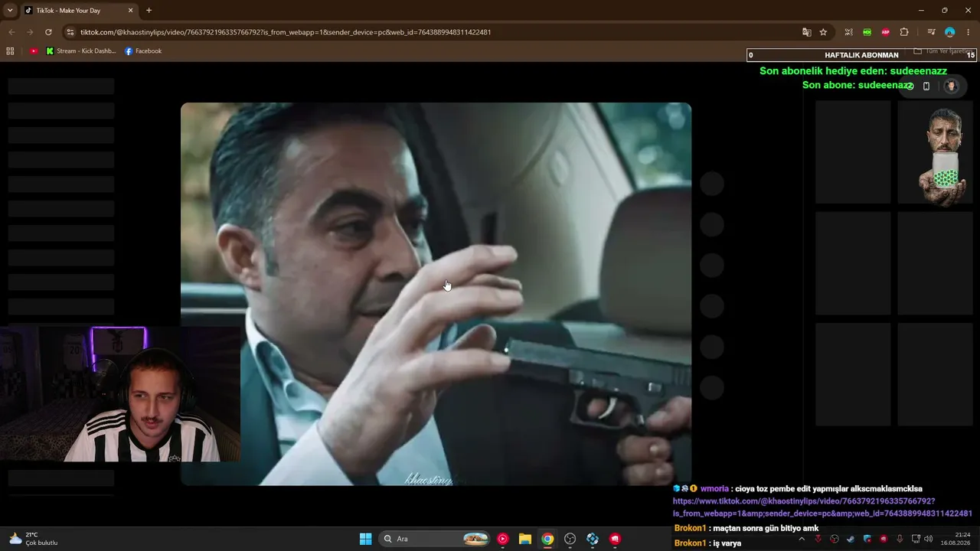Open the weather widget showing 21°C

coord(33,539)
